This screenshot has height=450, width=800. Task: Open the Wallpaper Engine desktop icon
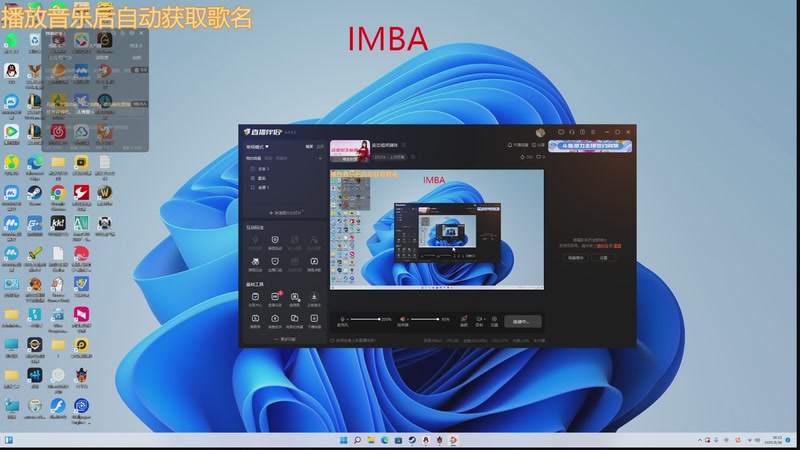81,408
